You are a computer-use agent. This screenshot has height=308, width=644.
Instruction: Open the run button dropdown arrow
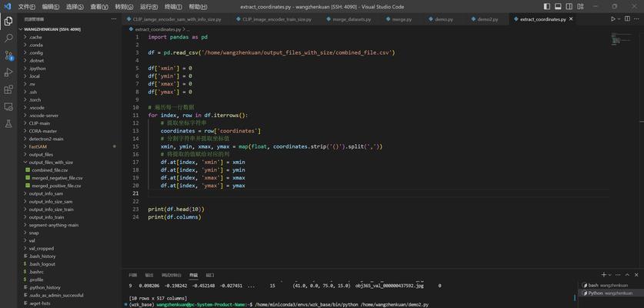point(619,19)
